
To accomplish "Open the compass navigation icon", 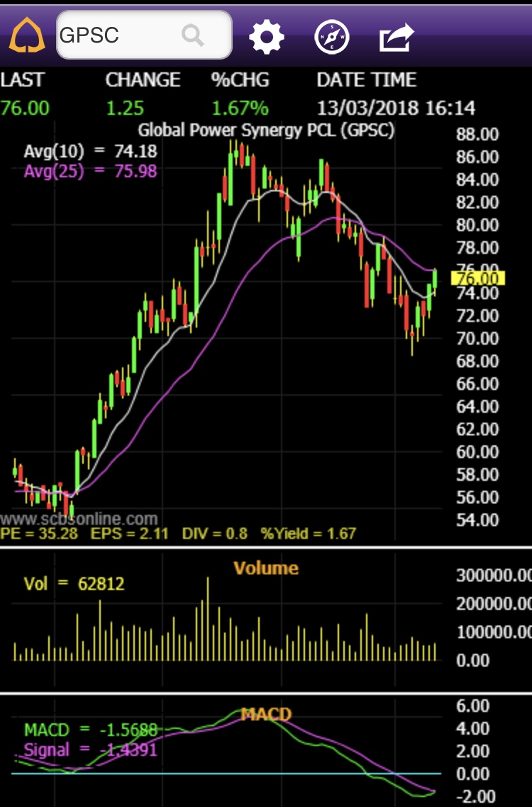I will point(332,37).
